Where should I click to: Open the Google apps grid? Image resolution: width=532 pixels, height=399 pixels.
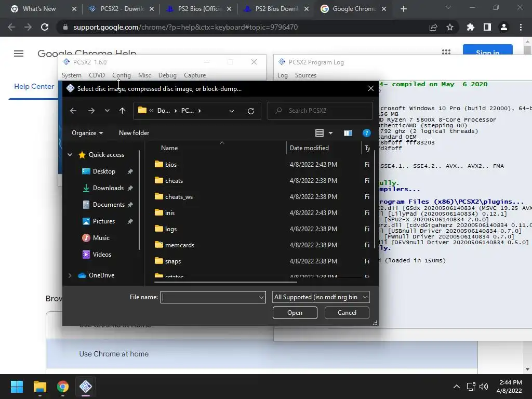[446, 52]
